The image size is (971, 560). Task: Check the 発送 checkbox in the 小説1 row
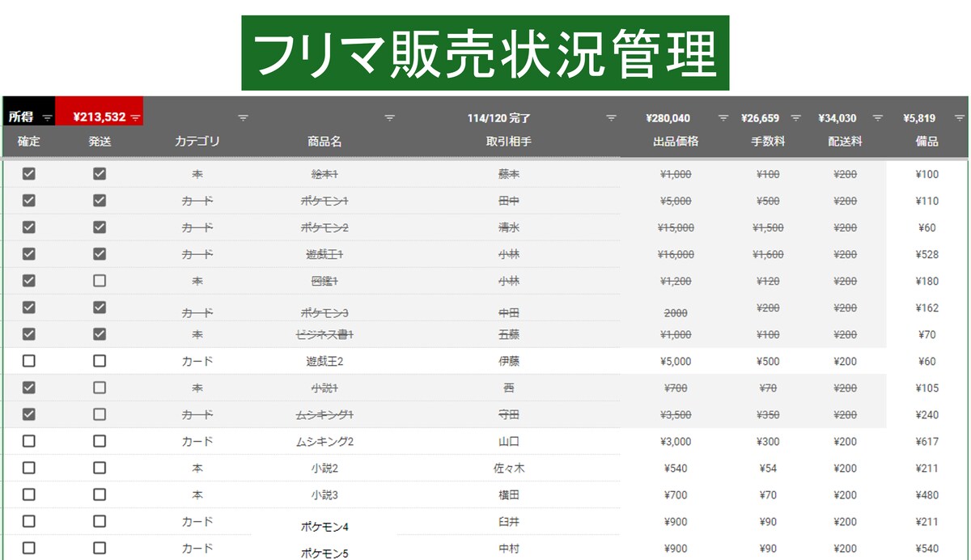click(x=100, y=388)
